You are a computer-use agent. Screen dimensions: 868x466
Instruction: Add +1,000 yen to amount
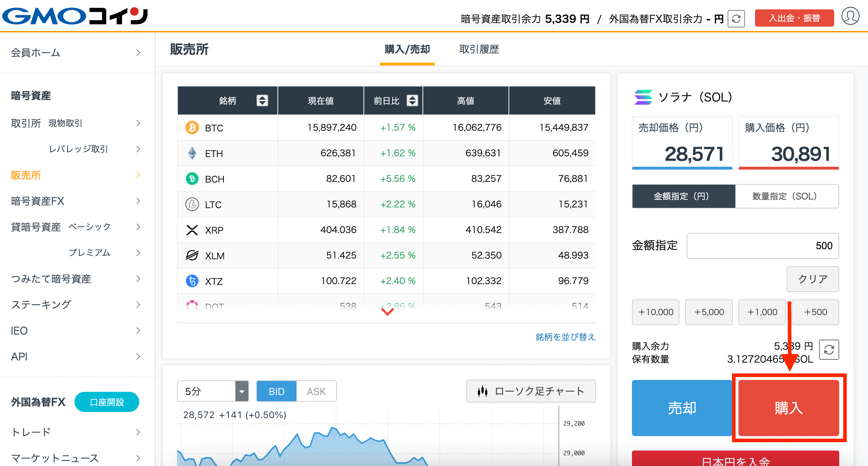tap(762, 312)
